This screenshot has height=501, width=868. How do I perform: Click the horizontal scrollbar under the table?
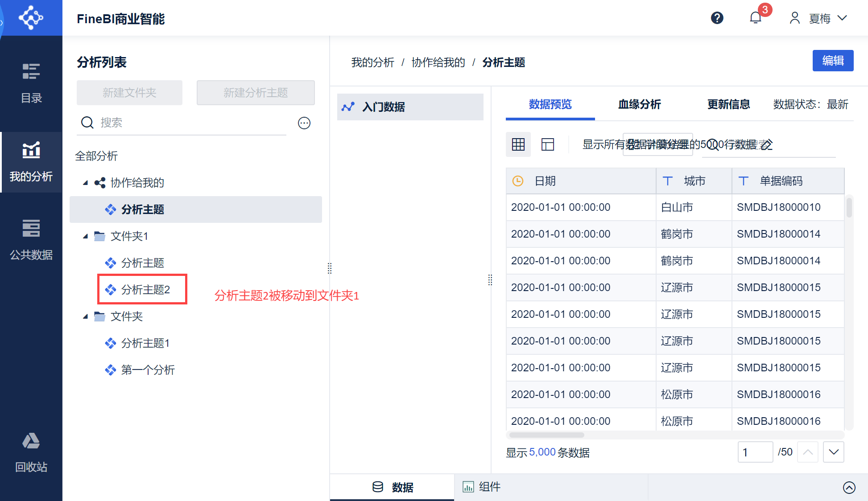(546, 435)
